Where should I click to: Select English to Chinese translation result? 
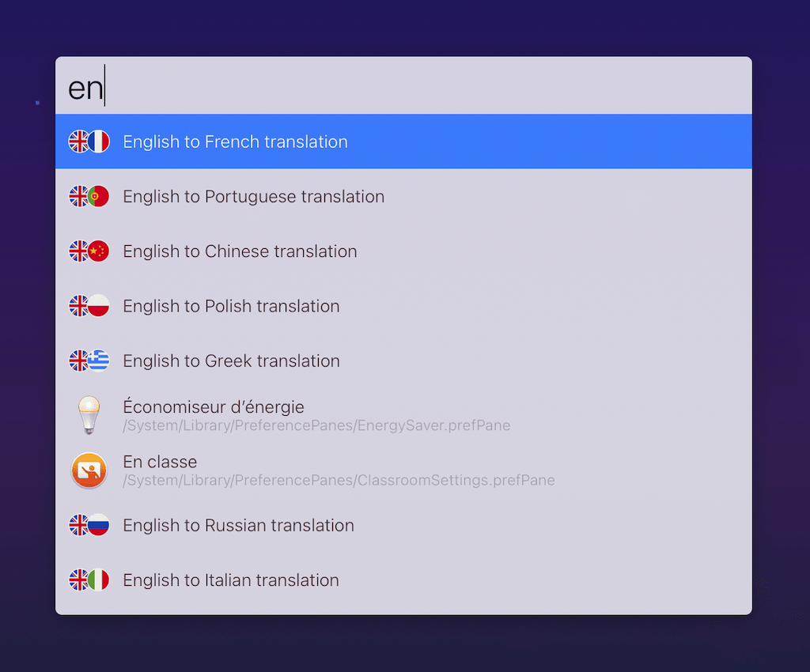pos(240,251)
